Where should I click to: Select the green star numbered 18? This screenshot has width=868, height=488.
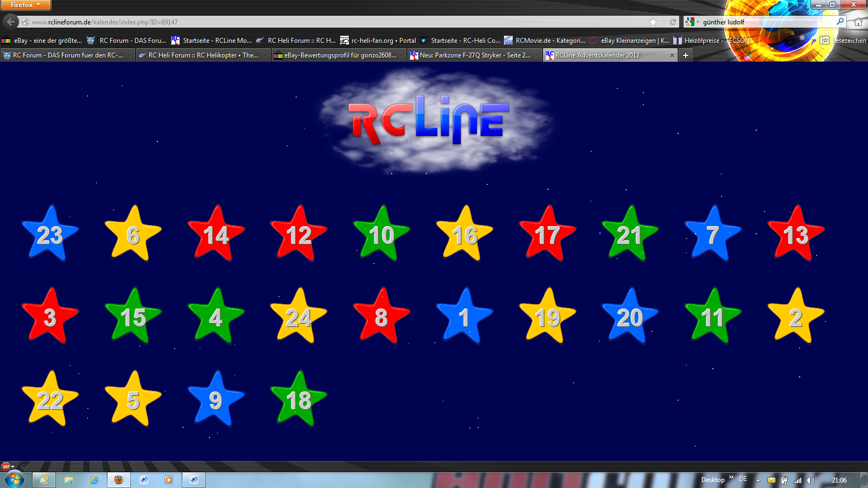tap(298, 400)
